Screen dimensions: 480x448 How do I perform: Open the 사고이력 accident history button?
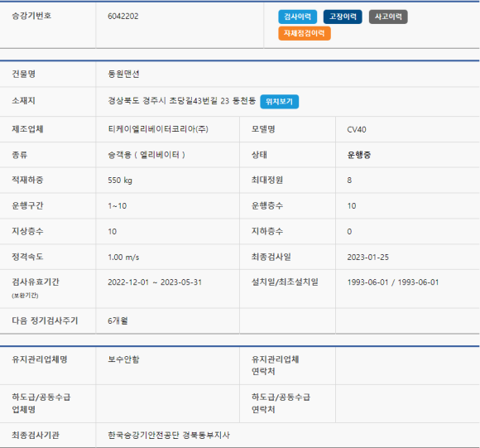(x=388, y=17)
